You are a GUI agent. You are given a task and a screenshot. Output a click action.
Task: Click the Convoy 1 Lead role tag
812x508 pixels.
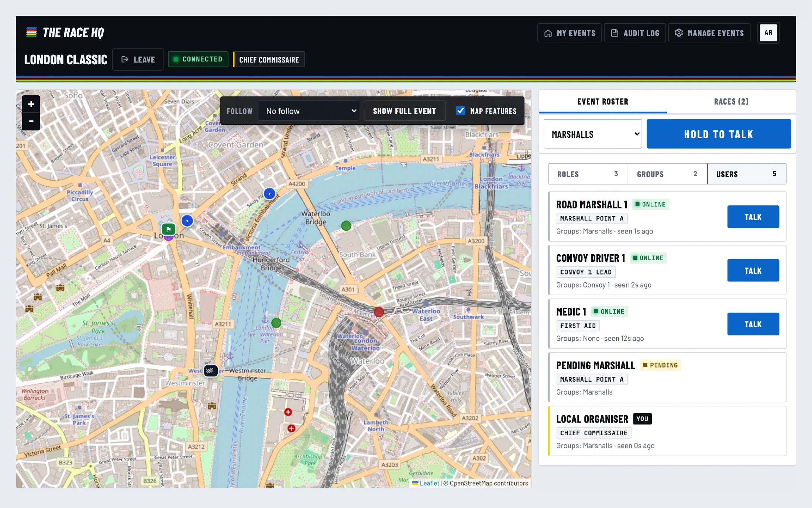tap(586, 272)
